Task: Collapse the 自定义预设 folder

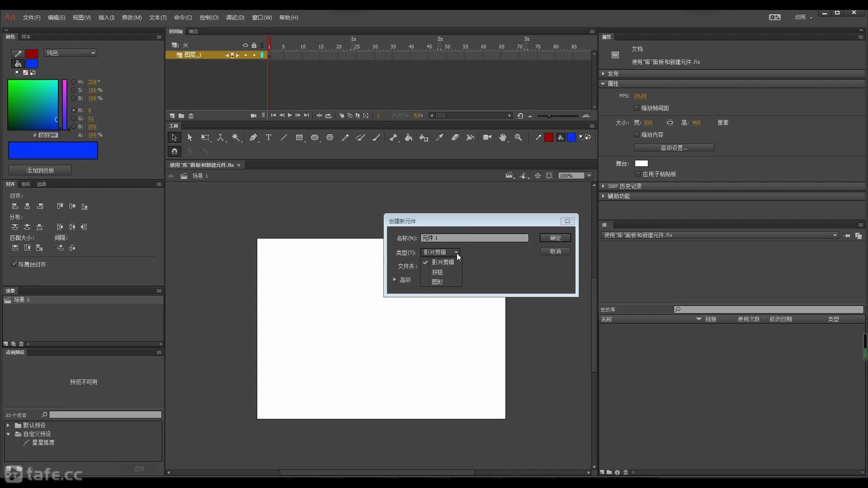Action: (8, 434)
